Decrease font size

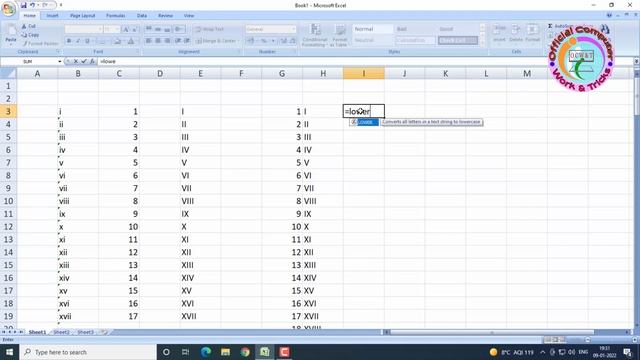click(134, 29)
